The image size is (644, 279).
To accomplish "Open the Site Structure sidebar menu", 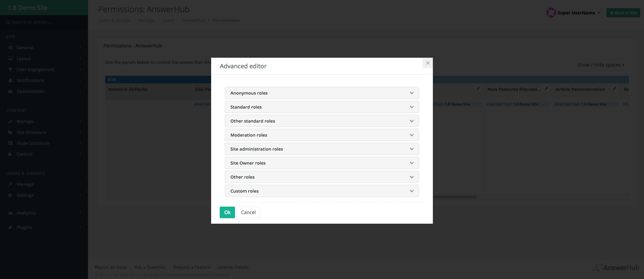I will (44, 132).
